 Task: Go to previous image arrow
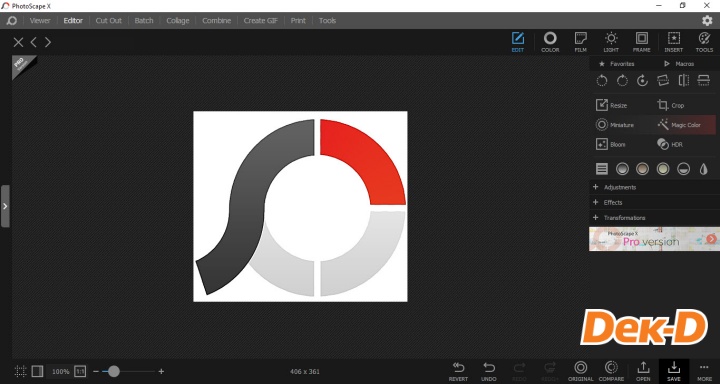point(34,42)
